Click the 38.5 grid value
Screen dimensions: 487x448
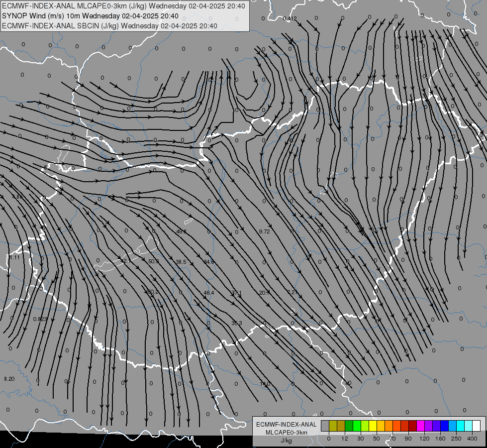(x=181, y=262)
